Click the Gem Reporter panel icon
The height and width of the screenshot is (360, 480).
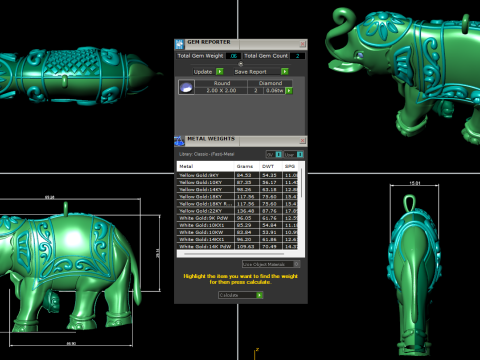click(179, 44)
